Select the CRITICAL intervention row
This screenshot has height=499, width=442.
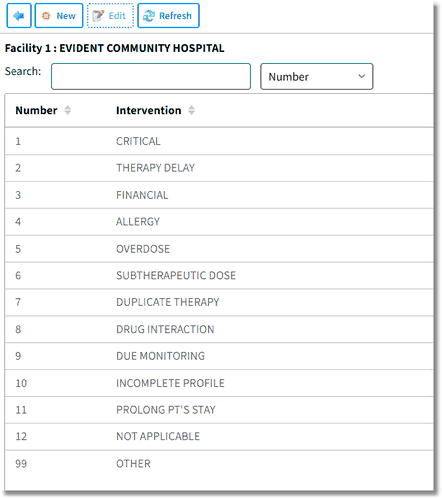tap(219, 141)
